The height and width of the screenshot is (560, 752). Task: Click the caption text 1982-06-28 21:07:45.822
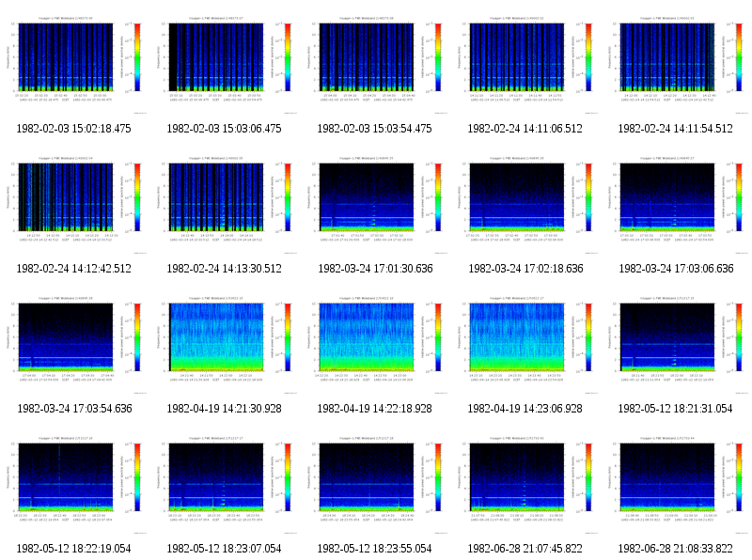pos(525,549)
